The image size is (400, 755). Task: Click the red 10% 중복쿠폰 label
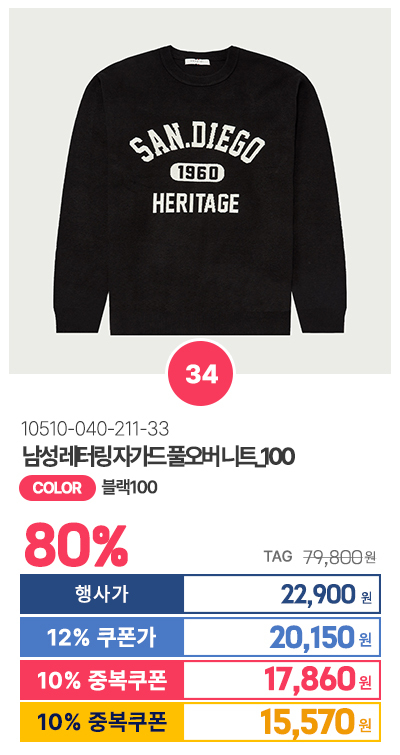(102, 680)
